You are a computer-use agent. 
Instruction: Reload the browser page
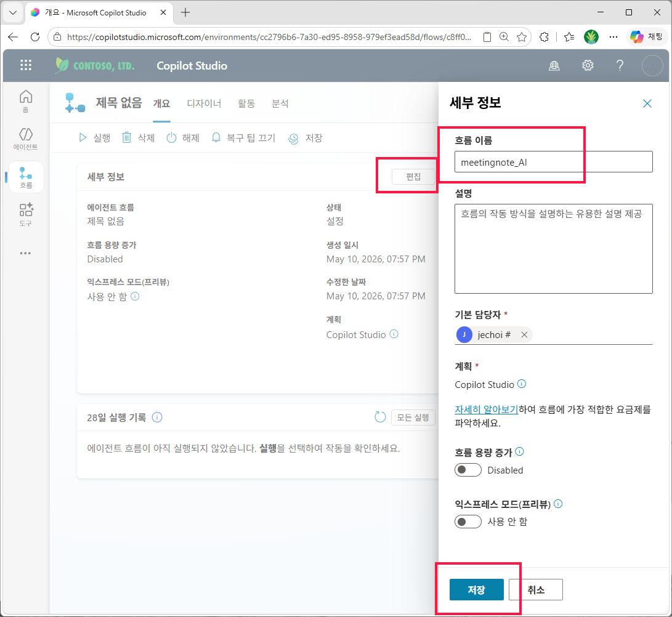click(35, 37)
